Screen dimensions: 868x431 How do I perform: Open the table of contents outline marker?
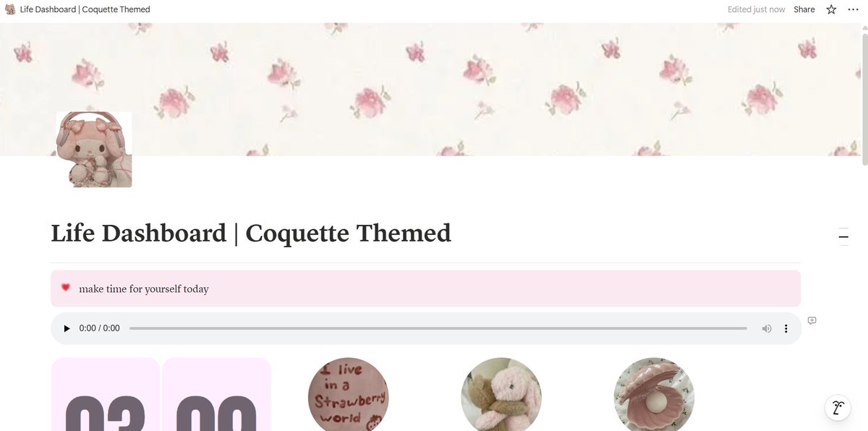(x=843, y=237)
